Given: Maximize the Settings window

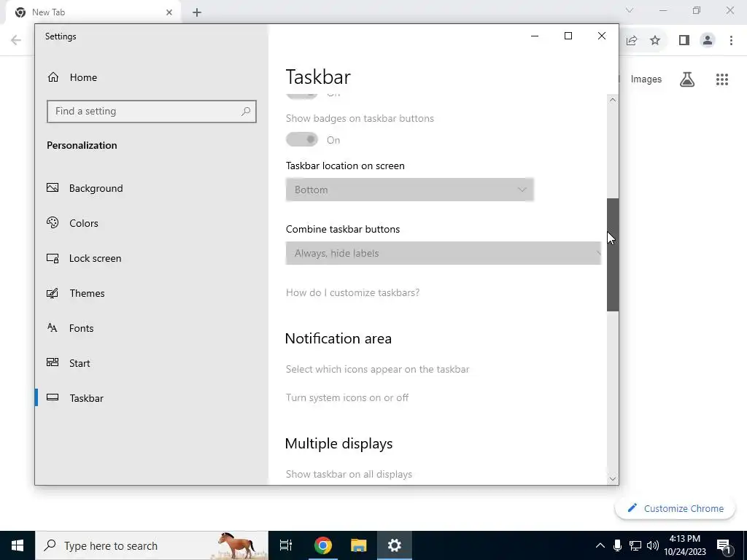Looking at the screenshot, I should coord(568,36).
